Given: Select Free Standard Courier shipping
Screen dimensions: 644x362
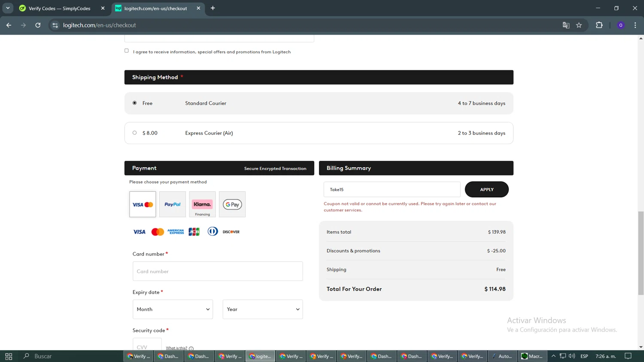Looking at the screenshot, I should [x=135, y=103].
